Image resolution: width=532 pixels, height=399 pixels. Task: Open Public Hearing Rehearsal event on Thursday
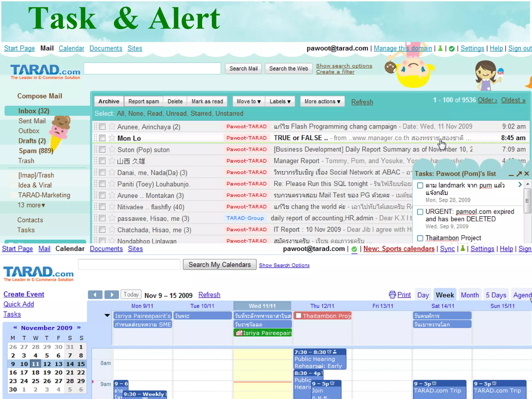pyautogui.click(x=320, y=359)
